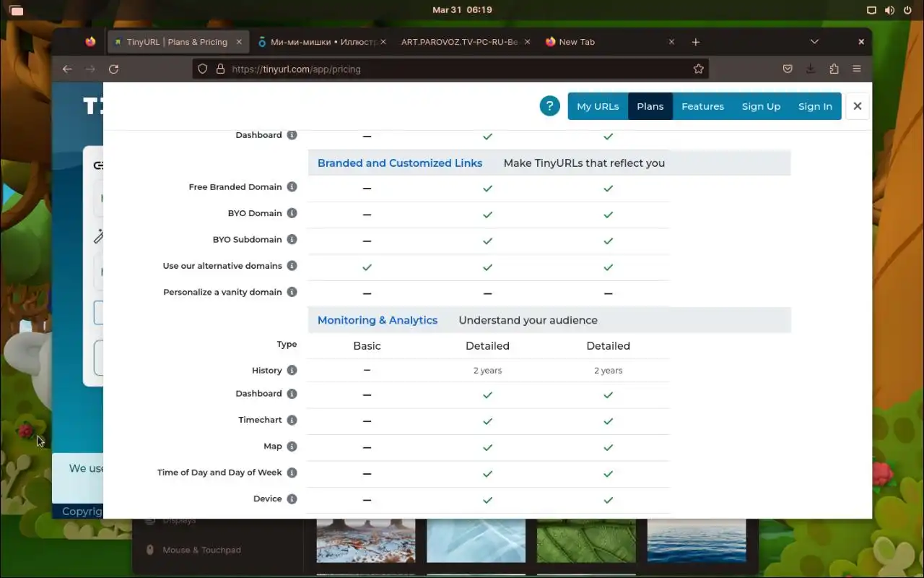Show info icon for History row

pos(292,371)
